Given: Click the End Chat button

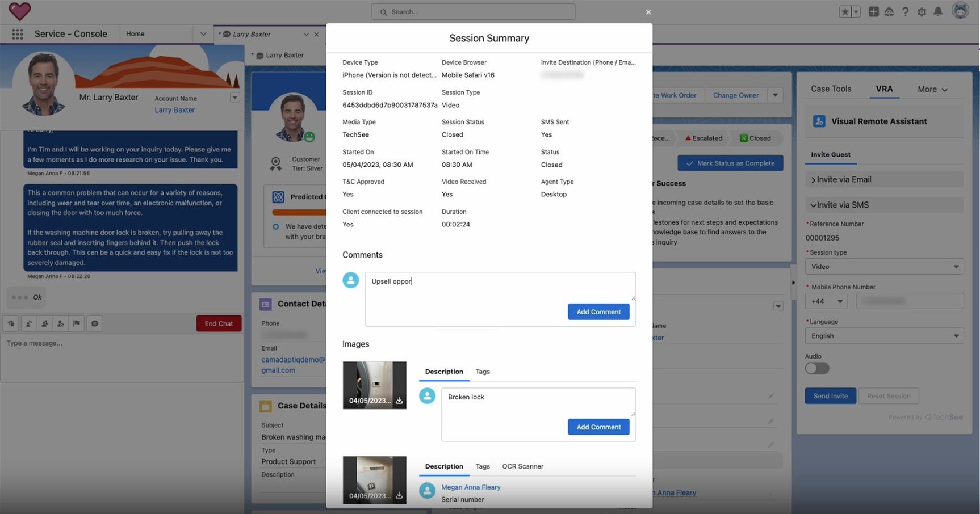Looking at the screenshot, I should click(x=219, y=323).
